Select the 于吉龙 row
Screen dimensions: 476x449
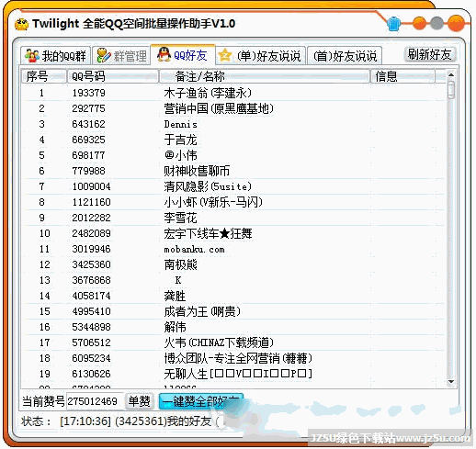233,140
